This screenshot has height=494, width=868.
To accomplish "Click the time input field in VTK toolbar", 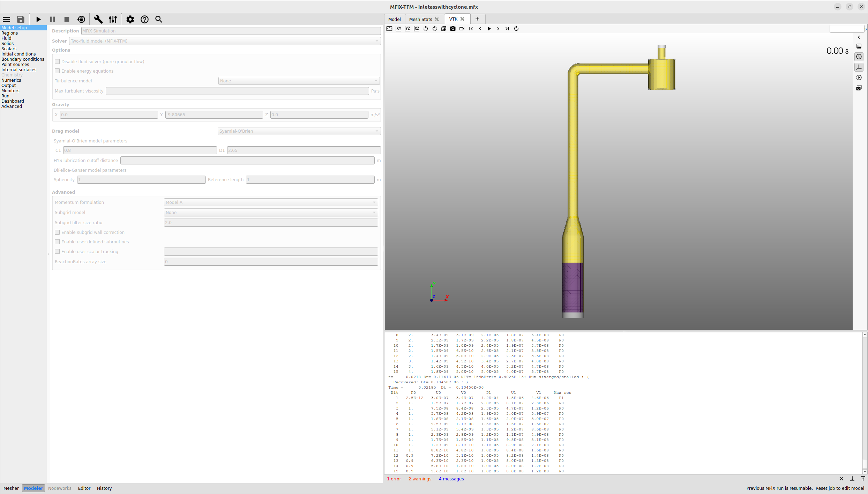I will pyautogui.click(x=846, y=29).
